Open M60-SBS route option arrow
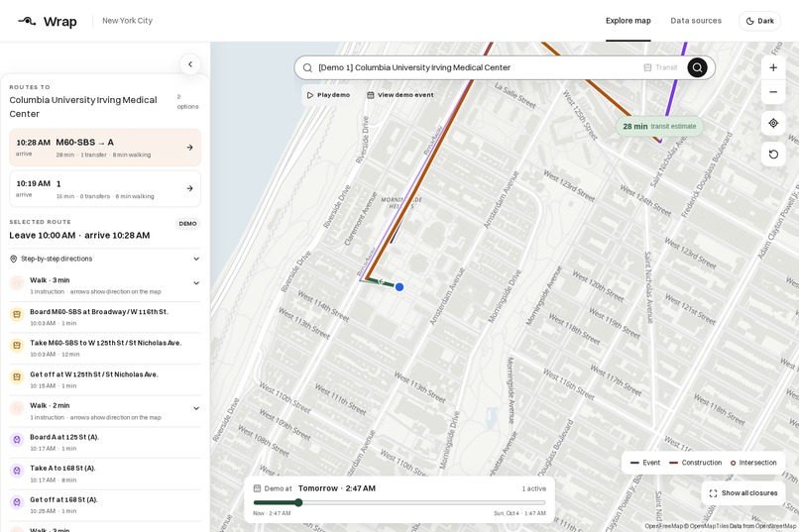 click(189, 148)
